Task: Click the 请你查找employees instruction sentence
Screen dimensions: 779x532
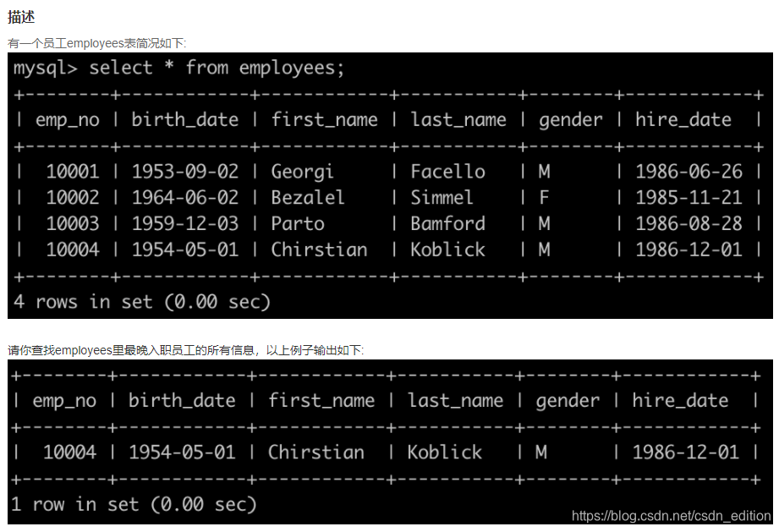Action: tap(186, 350)
